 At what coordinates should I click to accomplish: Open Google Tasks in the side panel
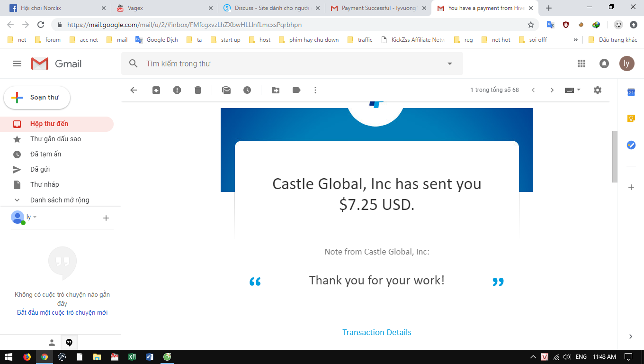[631, 145]
